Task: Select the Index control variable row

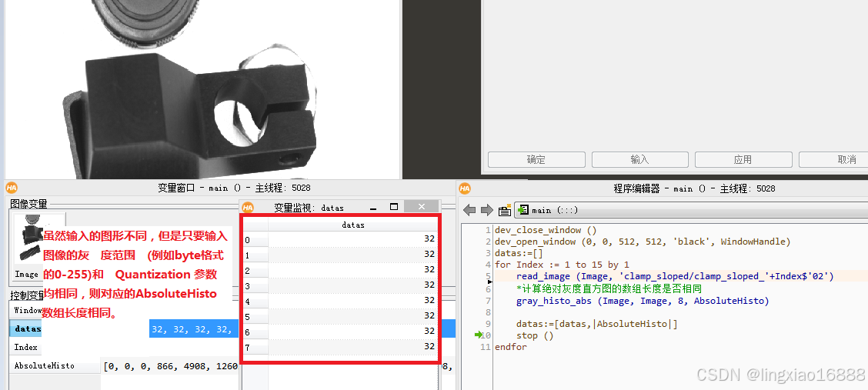Action: click(x=26, y=348)
